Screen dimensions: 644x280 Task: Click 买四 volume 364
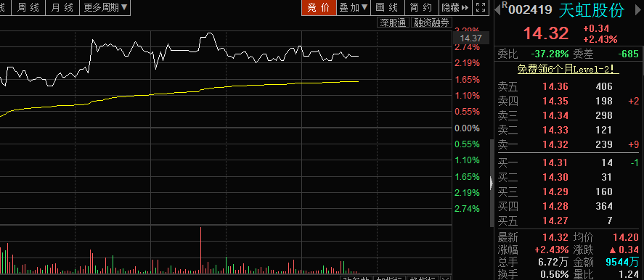(x=604, y=206)
